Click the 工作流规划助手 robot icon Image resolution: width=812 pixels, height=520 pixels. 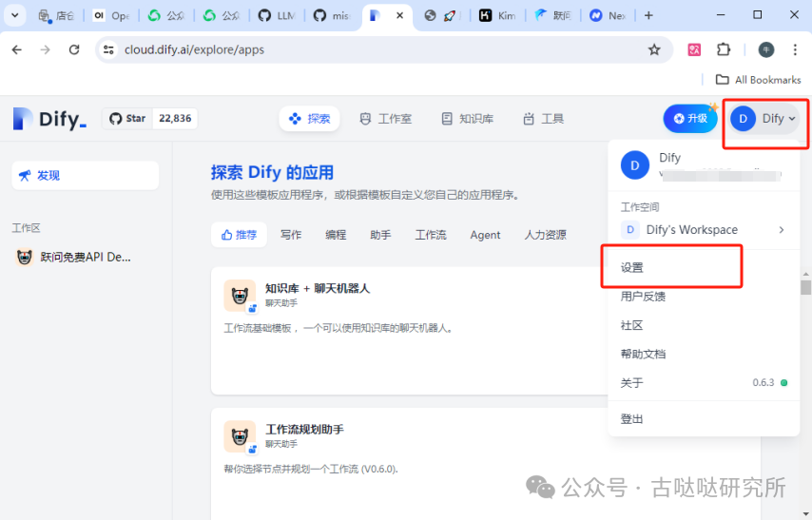tap(240, 436)
